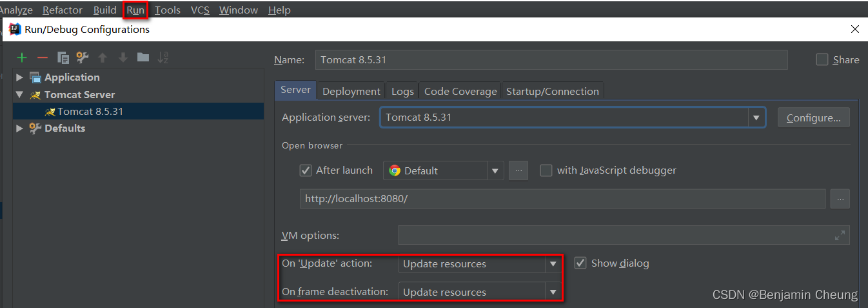Click the localhost URL input field
The image size is (868, 308).
(562, 199)
